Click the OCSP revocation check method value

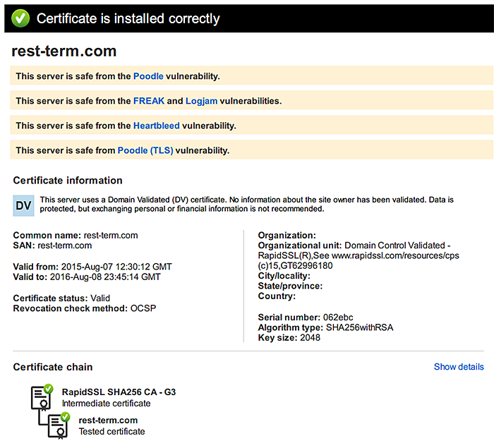coord(143,308)
